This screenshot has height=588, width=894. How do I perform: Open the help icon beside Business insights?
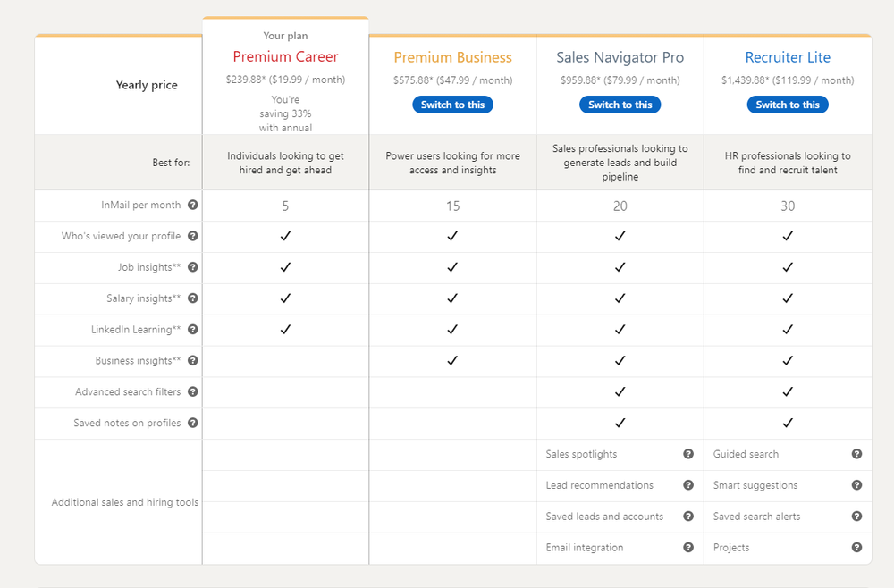(193, 361)
